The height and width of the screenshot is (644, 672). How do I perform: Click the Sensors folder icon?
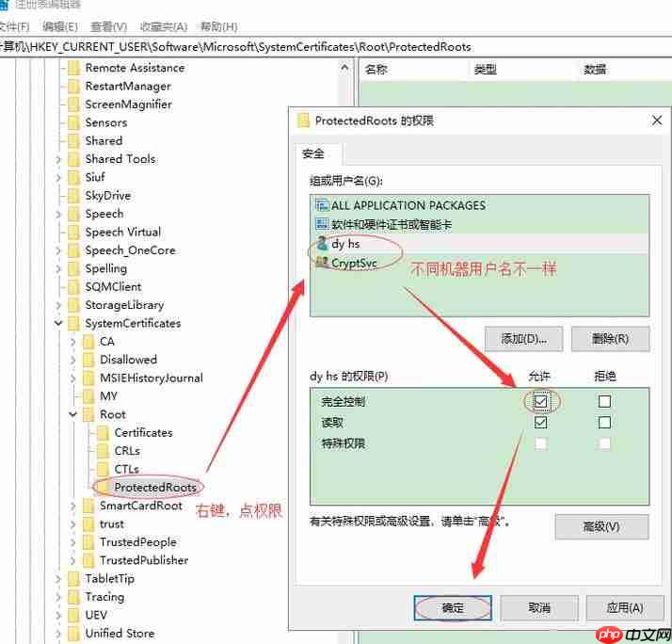73,122
